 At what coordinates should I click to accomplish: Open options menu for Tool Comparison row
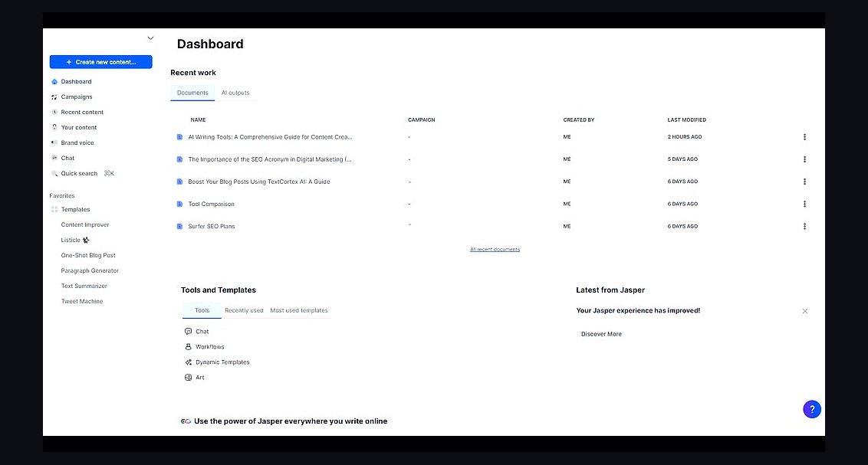[804, 204]
